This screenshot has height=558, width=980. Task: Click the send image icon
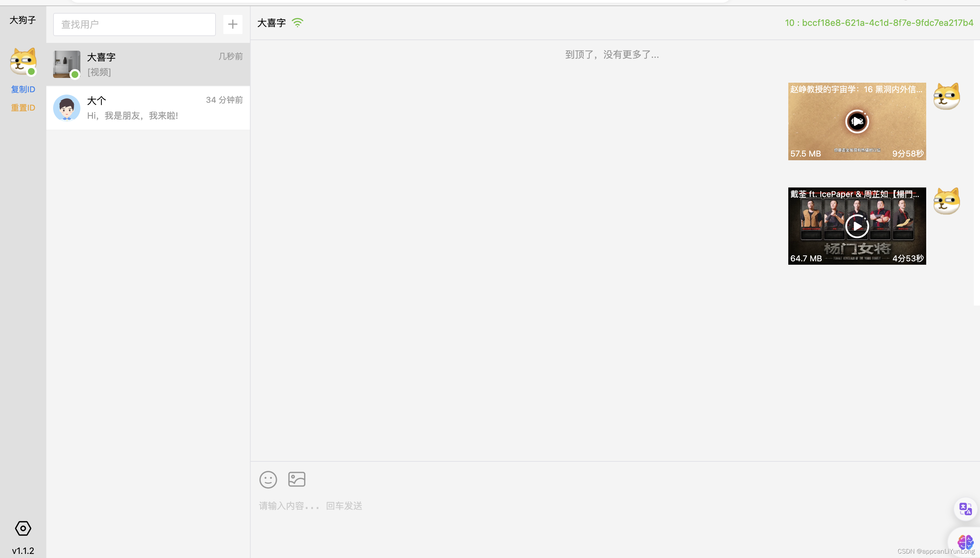point(297,479)
